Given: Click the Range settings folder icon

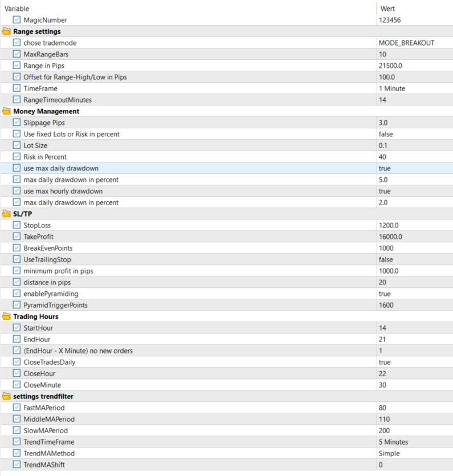Looking at the screenshot, I should [6, 31].
